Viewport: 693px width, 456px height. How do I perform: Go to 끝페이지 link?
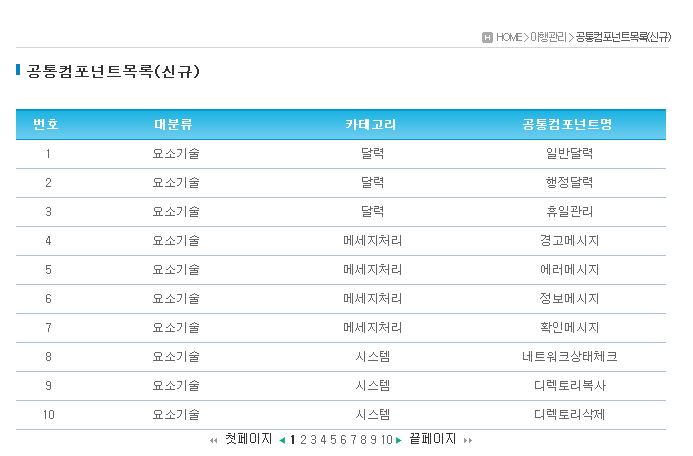[433, 439]
